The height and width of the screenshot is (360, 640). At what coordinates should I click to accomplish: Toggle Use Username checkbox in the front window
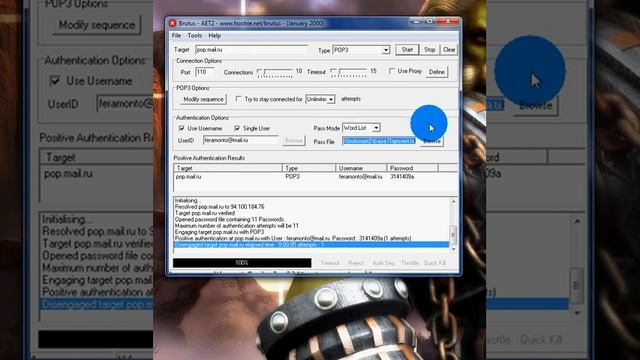click(182, 128)
